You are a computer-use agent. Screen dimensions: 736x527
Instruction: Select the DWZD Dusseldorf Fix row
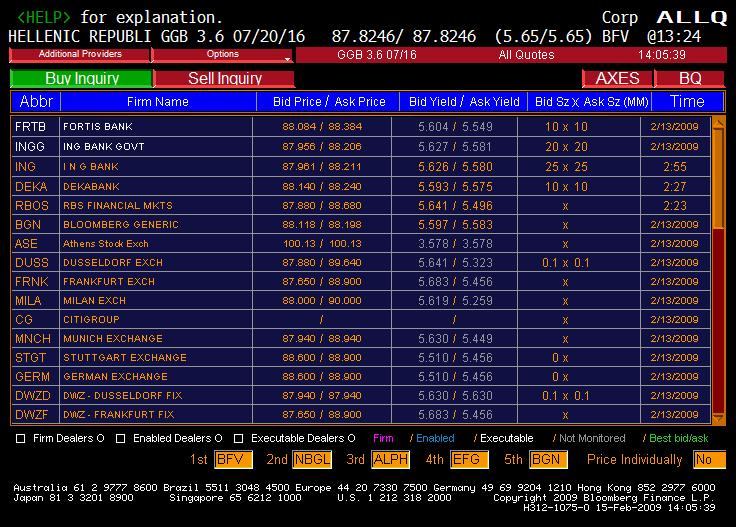(x=361, y=396)
